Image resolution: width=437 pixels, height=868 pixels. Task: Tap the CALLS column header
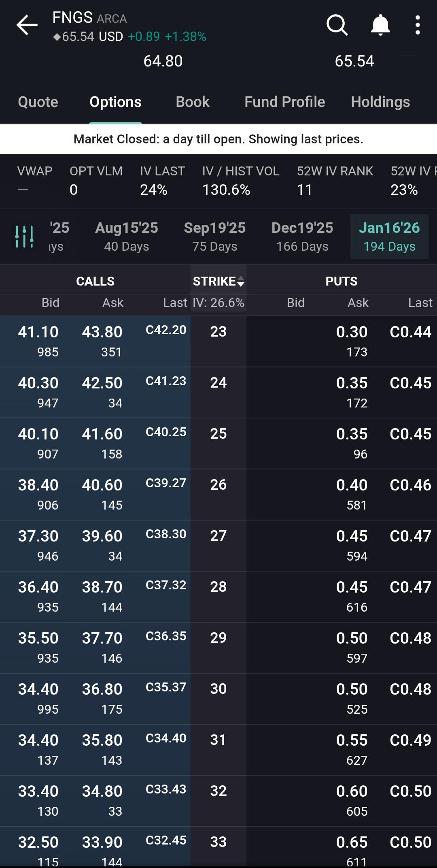[95, 281]
